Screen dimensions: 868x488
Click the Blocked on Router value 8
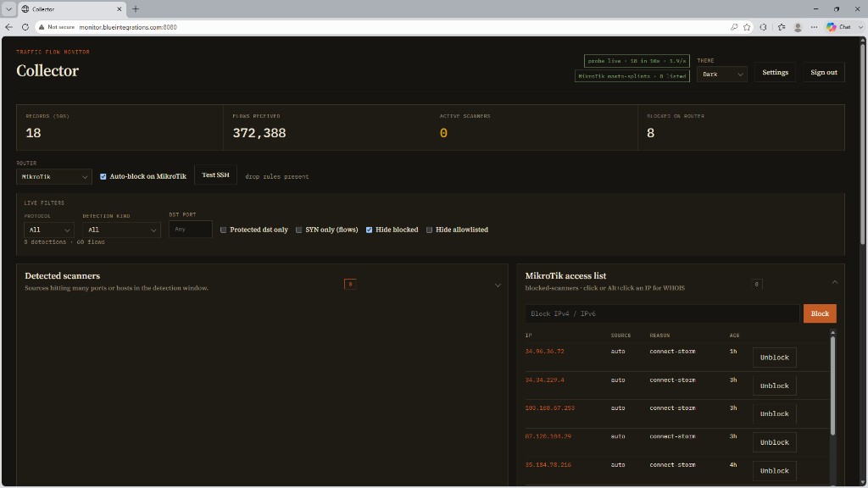coord(650,133)
